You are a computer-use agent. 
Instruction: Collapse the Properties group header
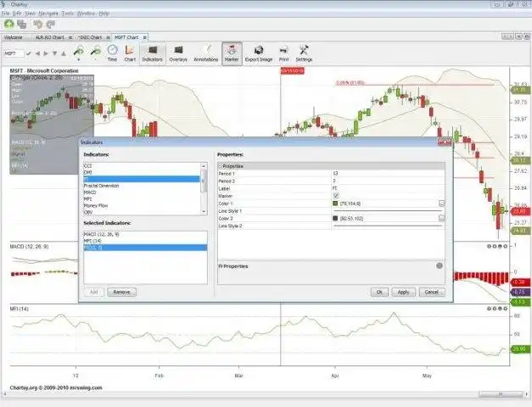pyautogui.click(x=221, y=166)
